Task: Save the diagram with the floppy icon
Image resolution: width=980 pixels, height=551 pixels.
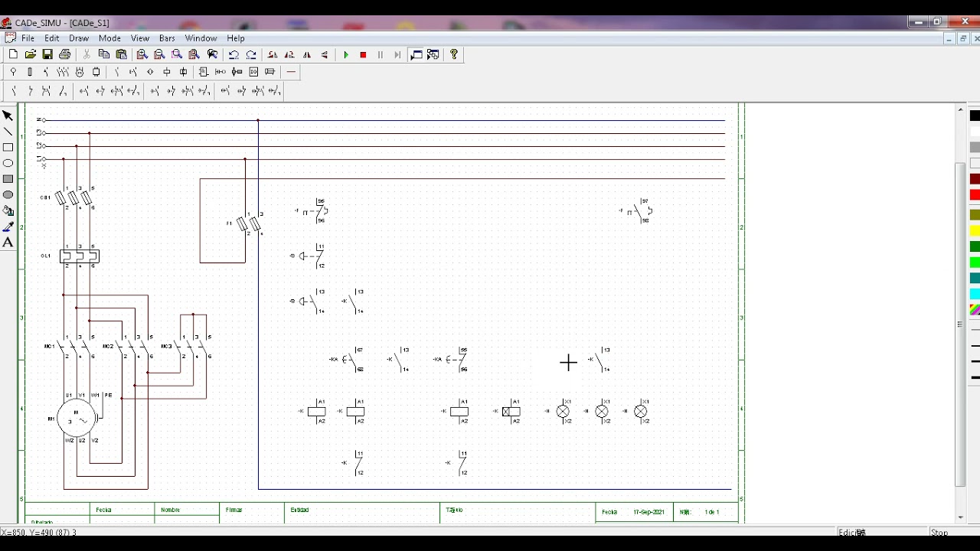Action: [x=47, y=54]
